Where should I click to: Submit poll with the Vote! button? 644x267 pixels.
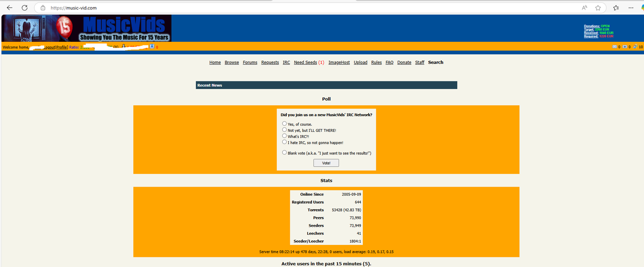coord(326,163)
